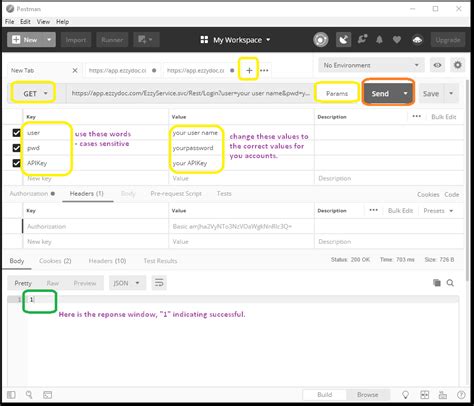Click the Params button
The height and width of the screenshot is (406, 474).
pos(337,94)
